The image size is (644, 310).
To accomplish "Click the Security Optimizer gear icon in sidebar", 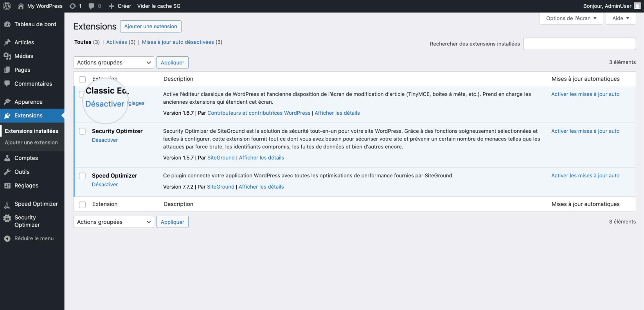I will 7,218.
